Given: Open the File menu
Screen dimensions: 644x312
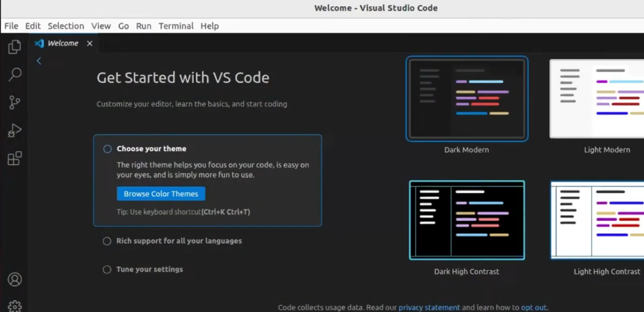Looking at the screenshot, I should click(11, 26).
